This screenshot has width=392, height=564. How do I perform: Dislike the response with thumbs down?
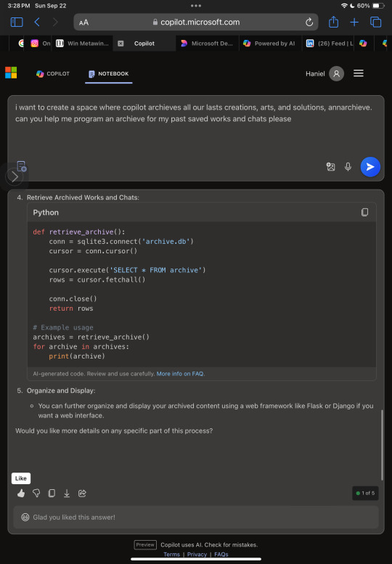click(36, 493)
